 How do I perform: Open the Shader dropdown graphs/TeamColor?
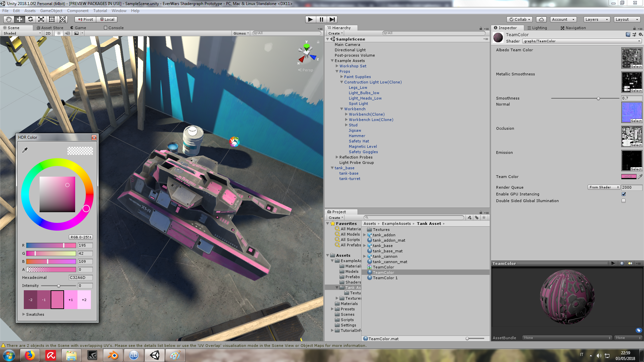pos(582,41)
